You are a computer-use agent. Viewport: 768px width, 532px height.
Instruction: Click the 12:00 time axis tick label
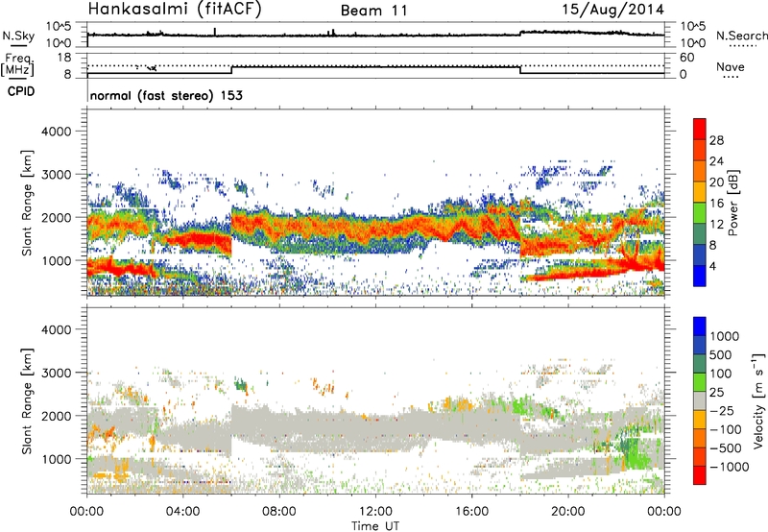(x=375, y=512)
